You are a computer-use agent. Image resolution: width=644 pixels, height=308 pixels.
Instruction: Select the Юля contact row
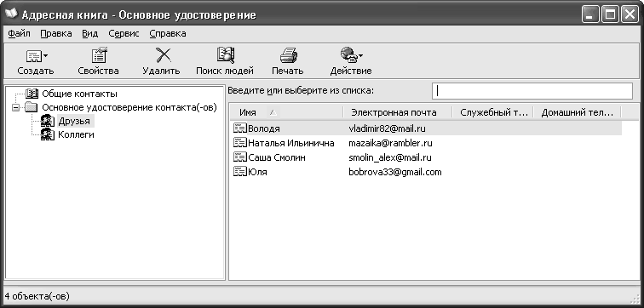click(x=426, y=172)
